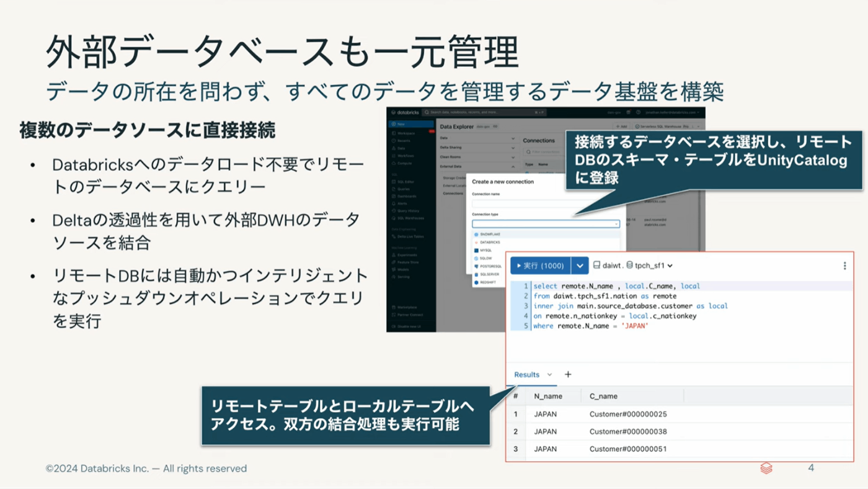The width and height of the screenshot is (868, 489).
Task: Open the three-dot kebab menu in SQL editor
Action: 844,266
